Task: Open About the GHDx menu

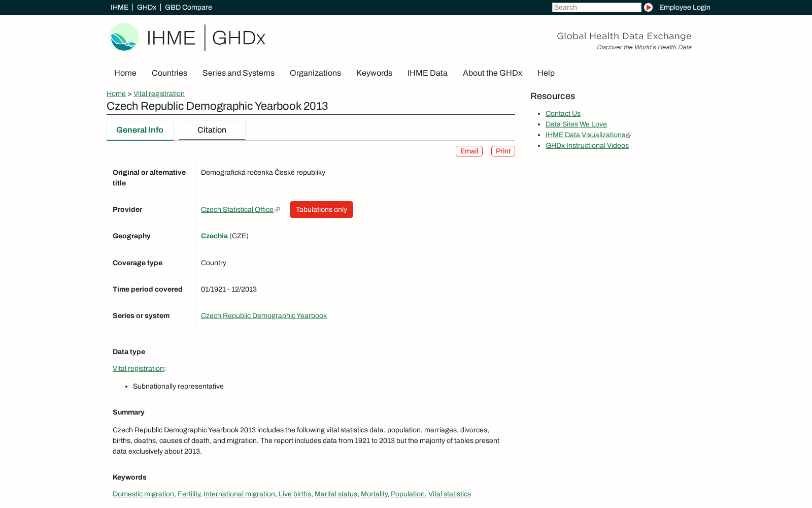Action: pyautogui.click(x=492, y=73)
